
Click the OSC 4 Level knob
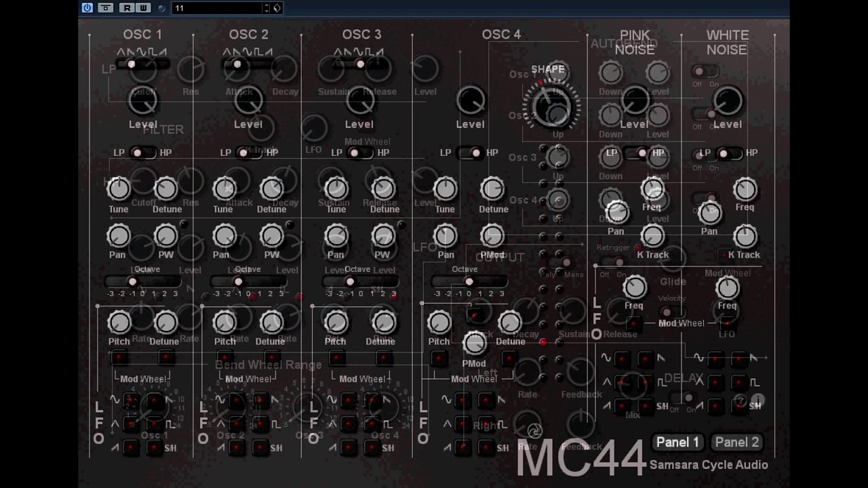point(471,100)
